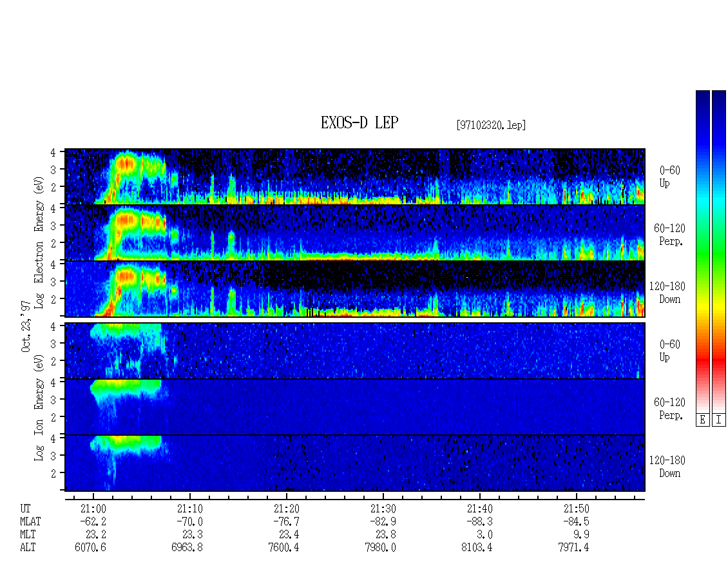Select the MLT value 23.8
Viewport: 728px width, 564px height.
[385, 535]
